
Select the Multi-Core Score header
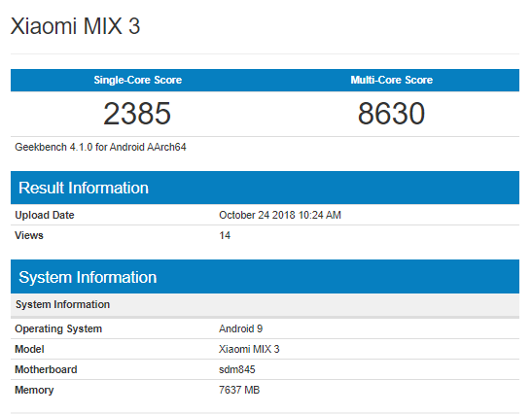tap(392, 80)
